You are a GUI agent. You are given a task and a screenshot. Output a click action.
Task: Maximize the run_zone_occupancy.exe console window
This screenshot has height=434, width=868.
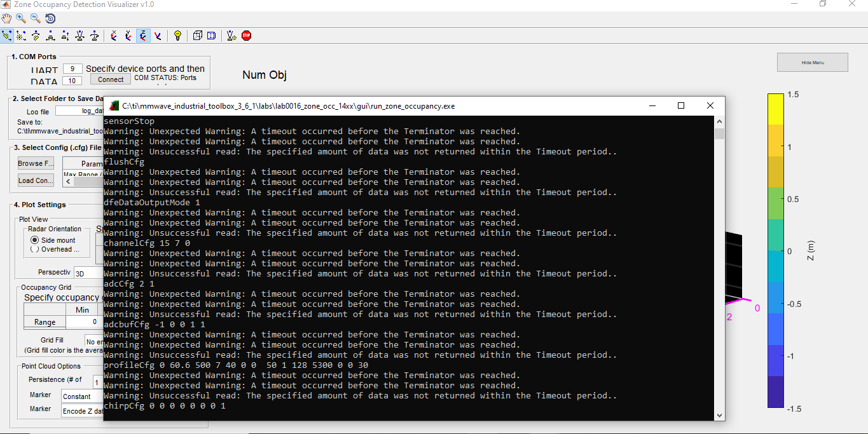pos(681,105)
